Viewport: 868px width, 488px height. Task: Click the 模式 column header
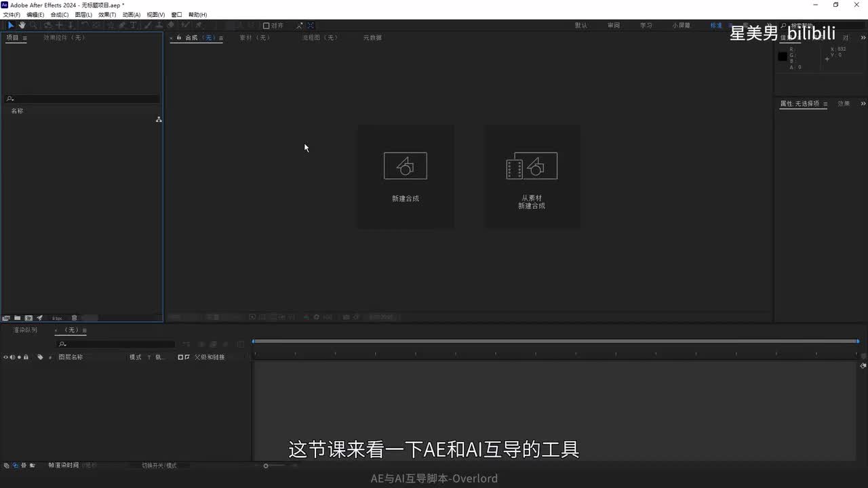136,357
